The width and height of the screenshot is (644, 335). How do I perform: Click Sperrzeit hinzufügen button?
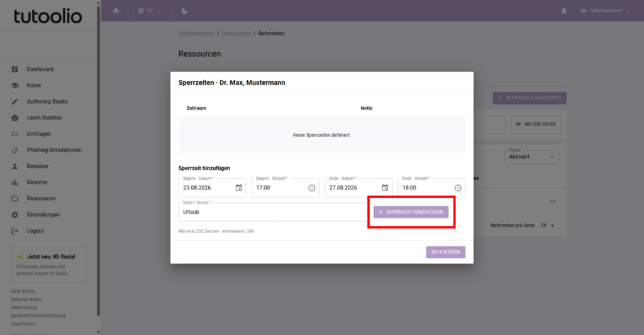(411, 212)
